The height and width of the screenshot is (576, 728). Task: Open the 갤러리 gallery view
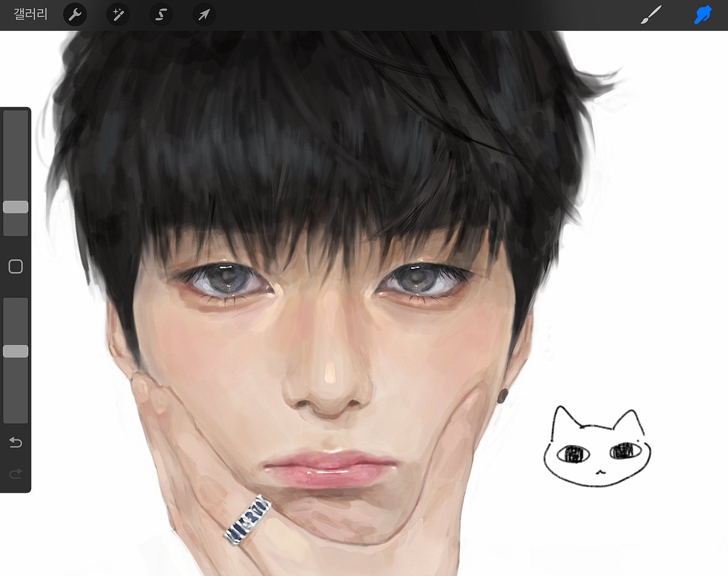pyautogui.click(x=30, y=14)
